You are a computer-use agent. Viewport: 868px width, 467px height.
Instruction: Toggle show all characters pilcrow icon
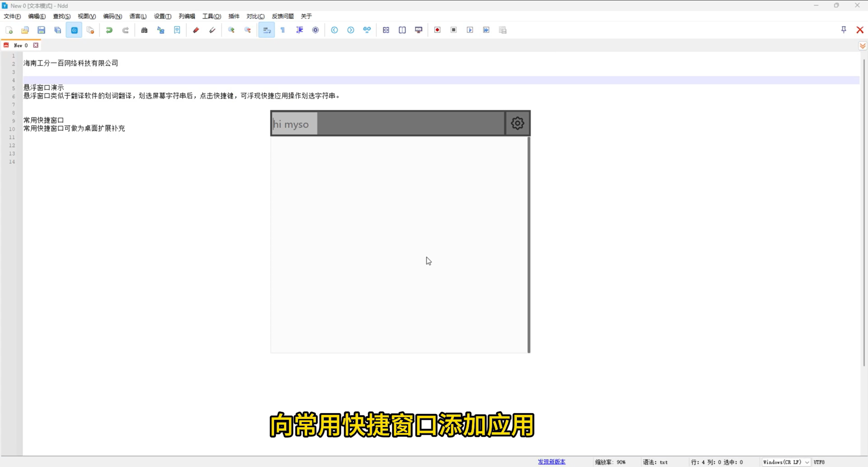(x=283, y=30)
